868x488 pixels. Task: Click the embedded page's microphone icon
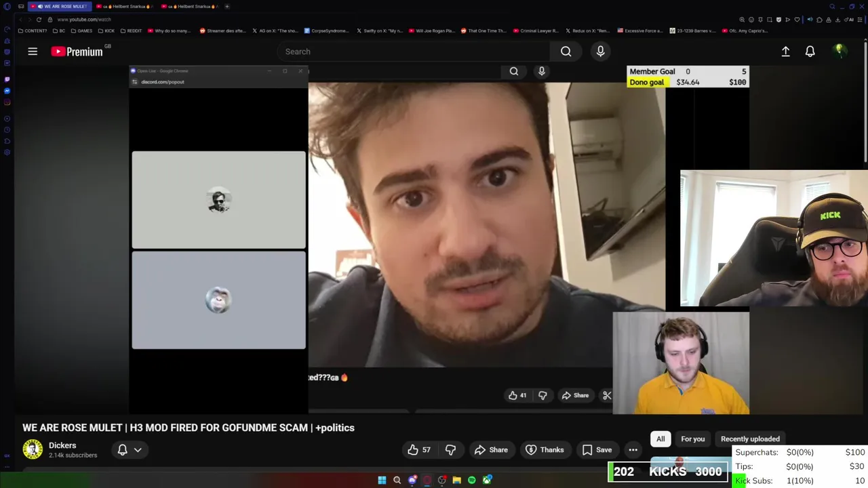point(541,71)
